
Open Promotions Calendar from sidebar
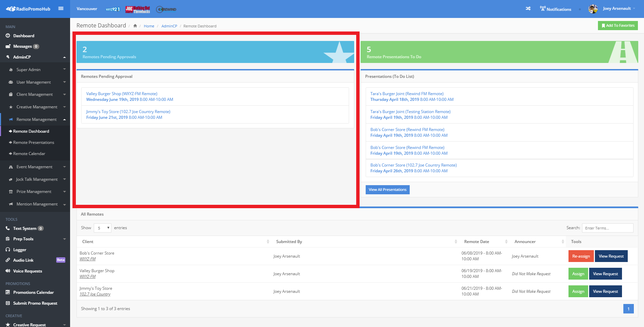tap(33, 292)
